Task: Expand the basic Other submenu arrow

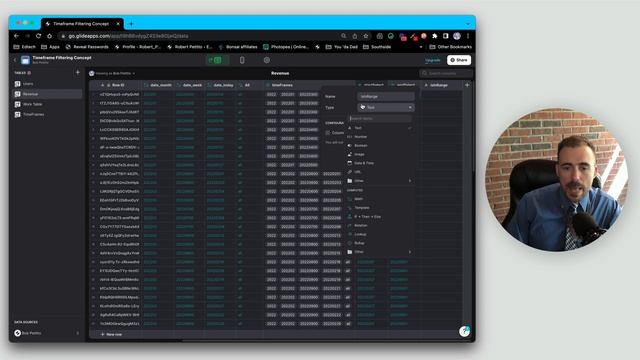Action: pyautogui.click(x=410, y=181)
